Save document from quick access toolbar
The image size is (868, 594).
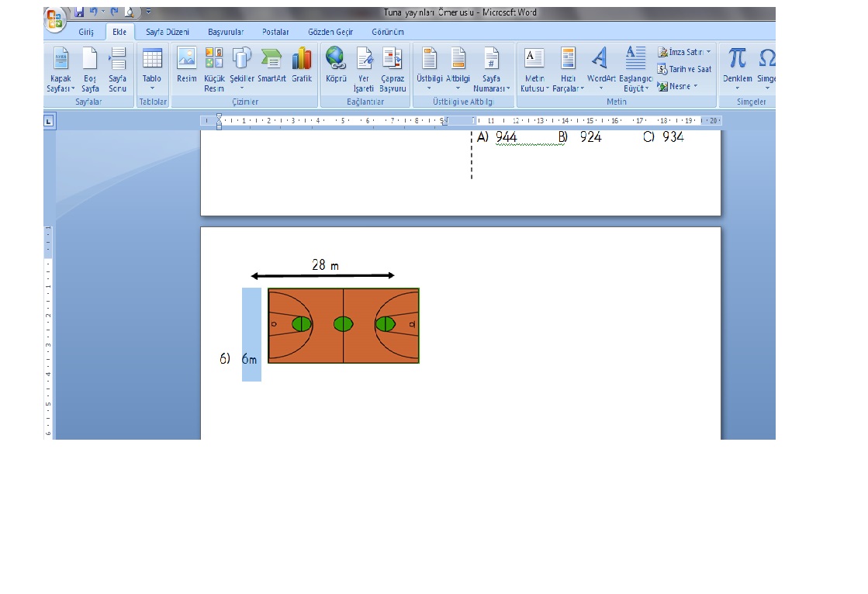[79, 12]
